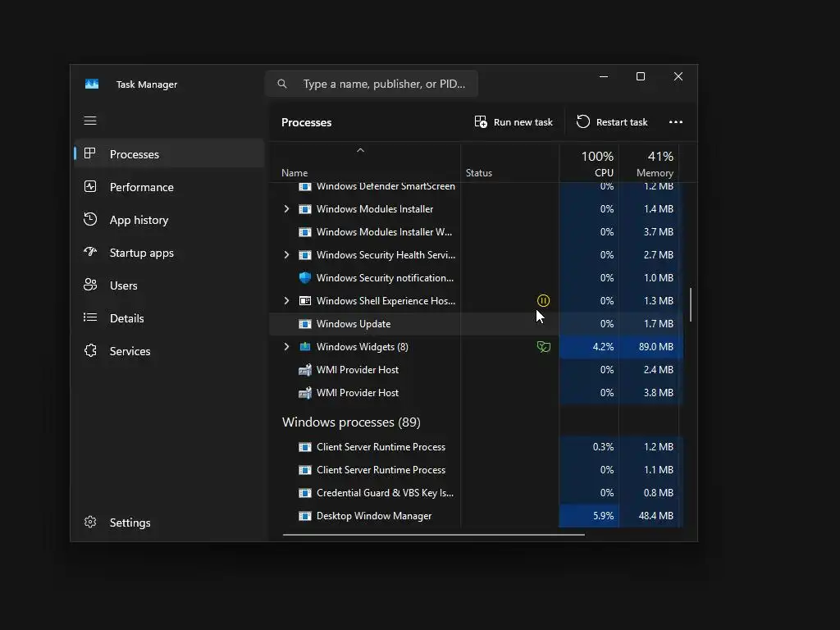
Task: Click the Settings gear icon
Action: [90, 522]
